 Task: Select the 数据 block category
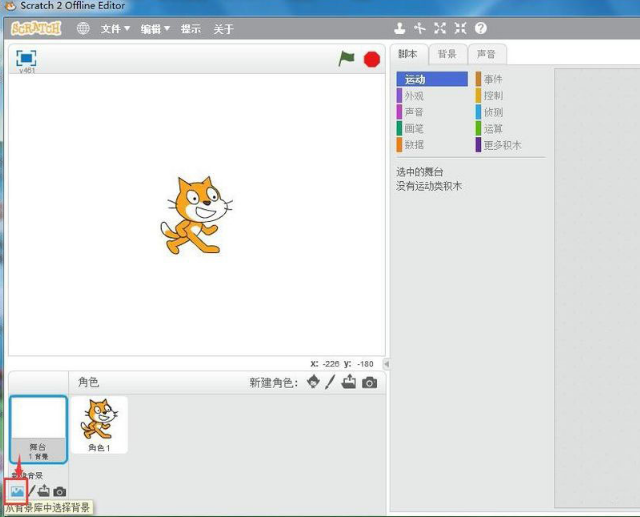click(432, 144)
